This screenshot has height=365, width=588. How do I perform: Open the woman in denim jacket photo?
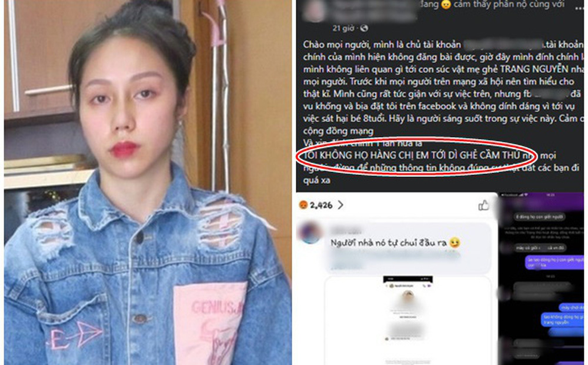pyautogui.click(x=148, y=182)
